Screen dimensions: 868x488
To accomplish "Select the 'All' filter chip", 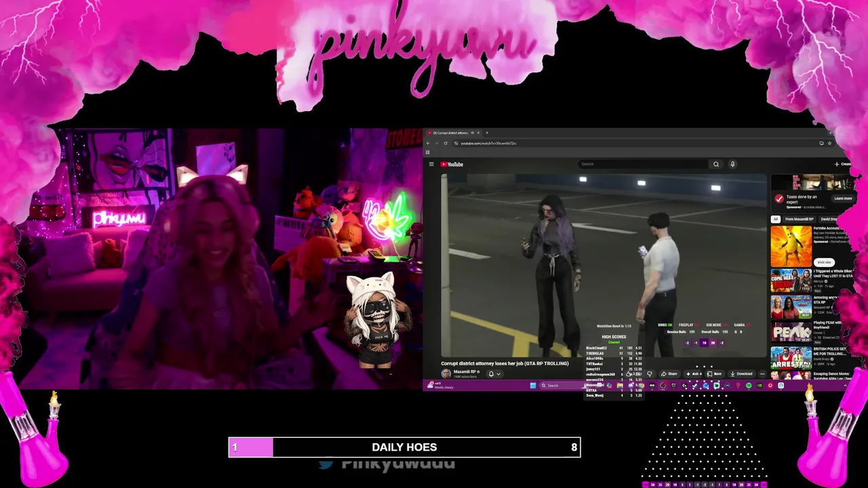I will point(776,219).
